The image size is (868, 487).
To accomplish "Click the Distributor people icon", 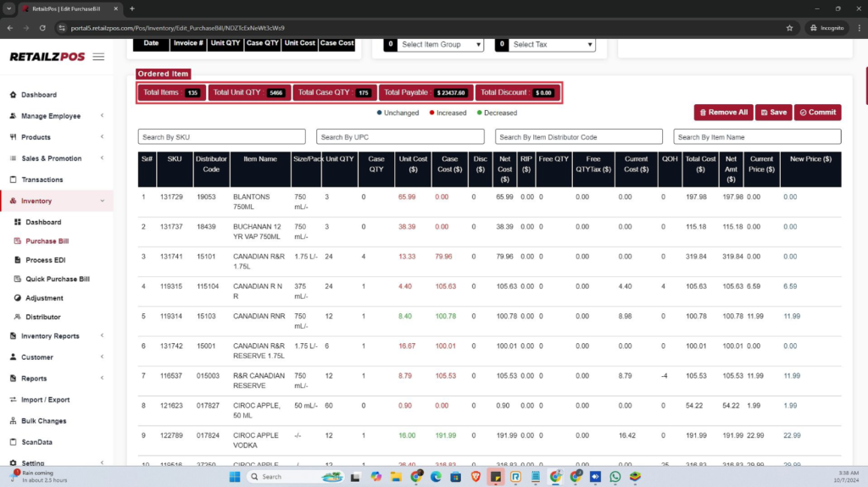I will (18, 317).
